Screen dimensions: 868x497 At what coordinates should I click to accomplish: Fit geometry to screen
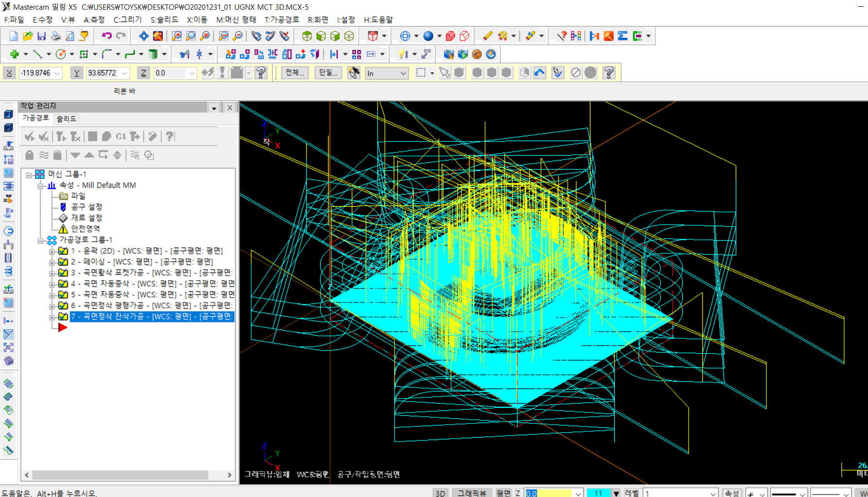pos(144,36)
